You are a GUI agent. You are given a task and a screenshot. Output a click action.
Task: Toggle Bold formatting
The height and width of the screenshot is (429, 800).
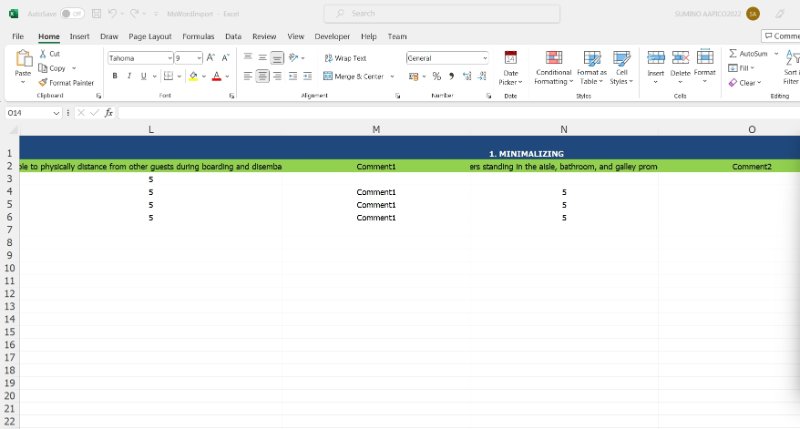point(115,76)
